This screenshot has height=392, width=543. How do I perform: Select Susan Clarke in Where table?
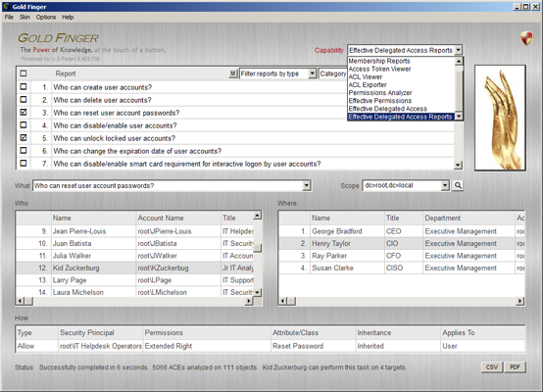click(x=402, y=268)
